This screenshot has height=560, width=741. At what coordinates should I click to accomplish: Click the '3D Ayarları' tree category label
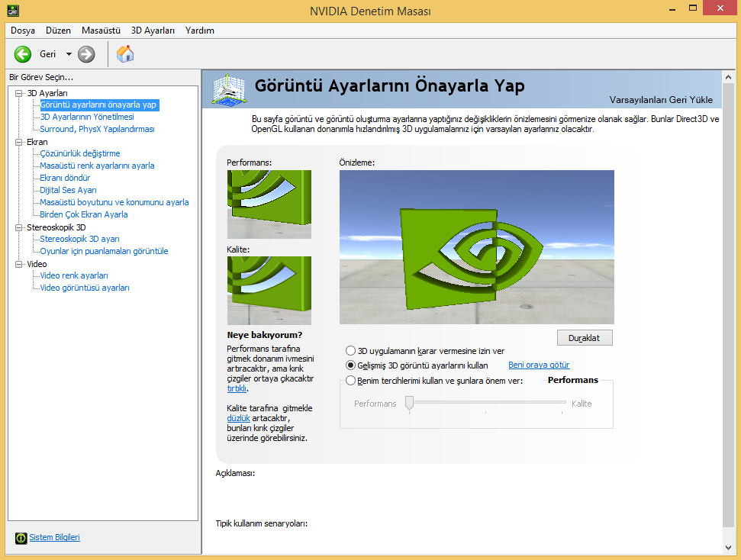coord(47,93)
